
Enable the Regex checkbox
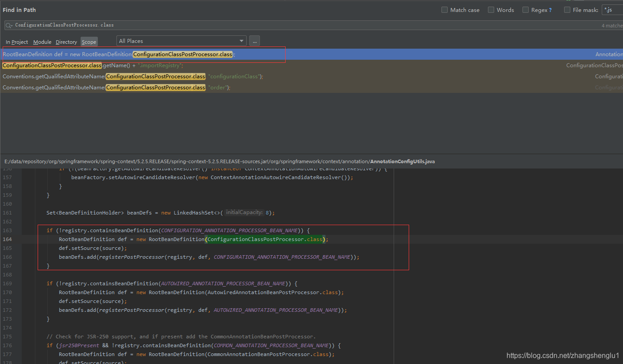point(526,10)
